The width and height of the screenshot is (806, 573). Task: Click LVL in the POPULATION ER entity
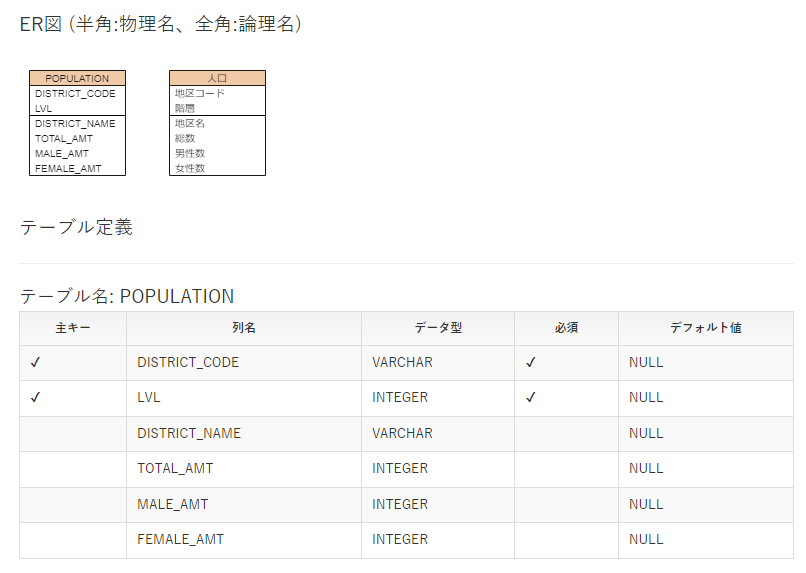[43, 108]
